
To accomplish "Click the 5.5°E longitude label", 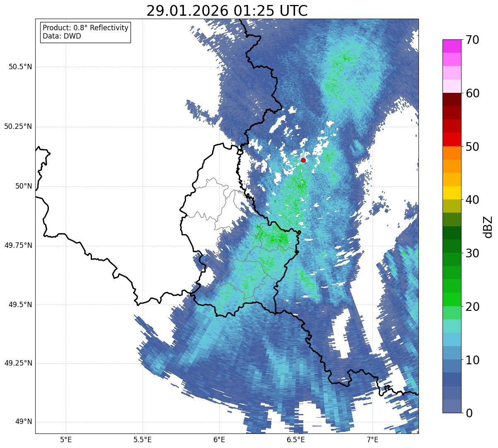I will click(143, 439).
